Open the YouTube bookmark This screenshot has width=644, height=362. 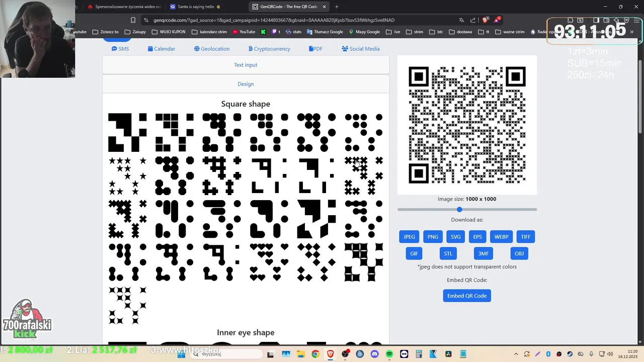pos(244,32)
